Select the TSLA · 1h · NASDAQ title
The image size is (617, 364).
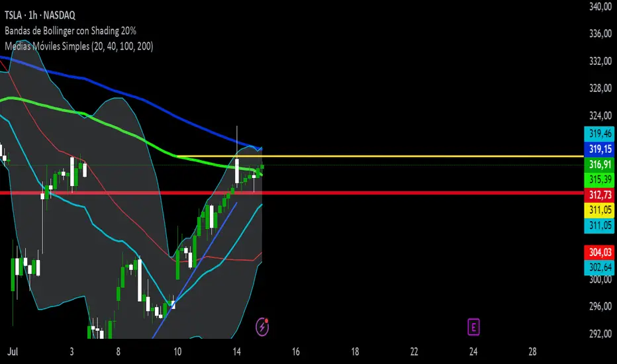[40, 15]
